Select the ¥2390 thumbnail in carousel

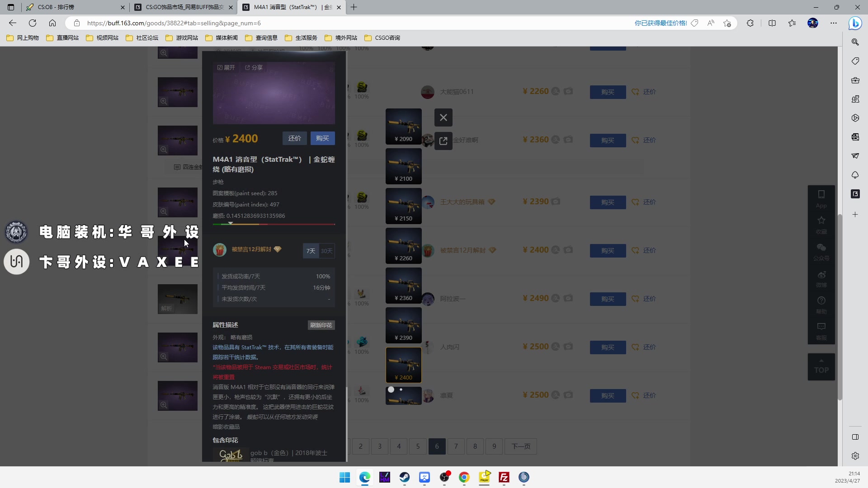tap(403, 325)
